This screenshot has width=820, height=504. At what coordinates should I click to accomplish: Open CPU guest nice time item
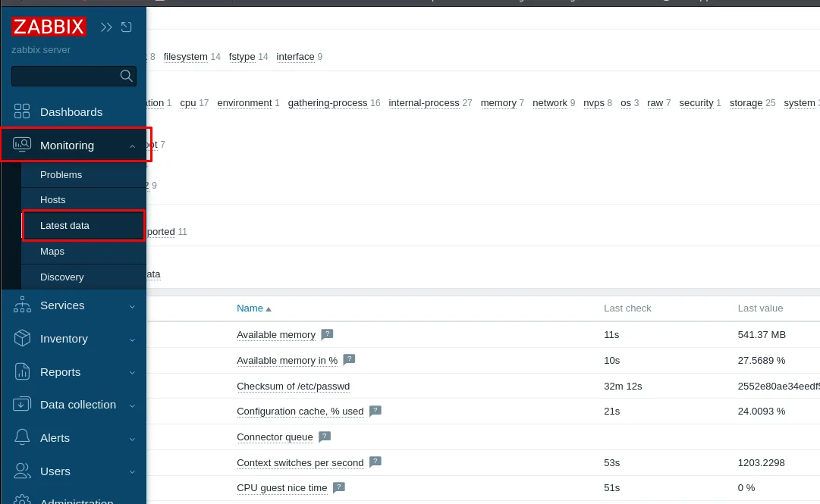tap(281, 488)
